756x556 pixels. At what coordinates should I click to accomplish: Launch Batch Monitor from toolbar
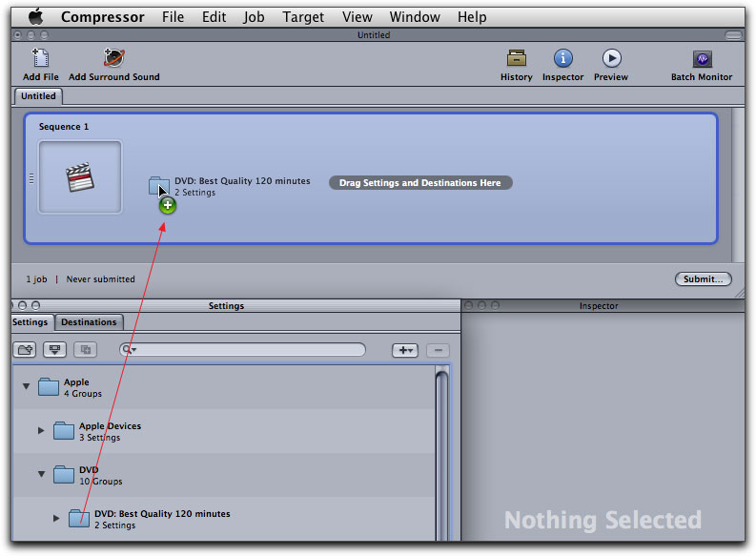[702, 59]
